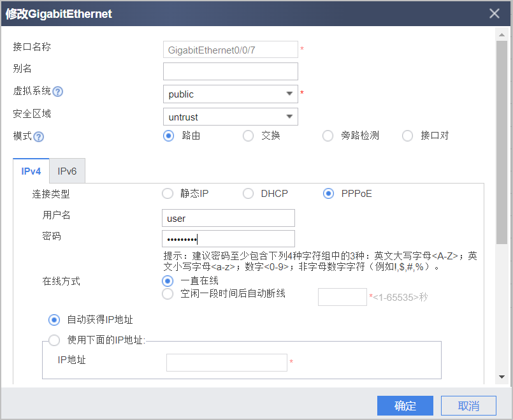Select 静态IP connection type
513x420 pixels.
[x=168, y=194]
